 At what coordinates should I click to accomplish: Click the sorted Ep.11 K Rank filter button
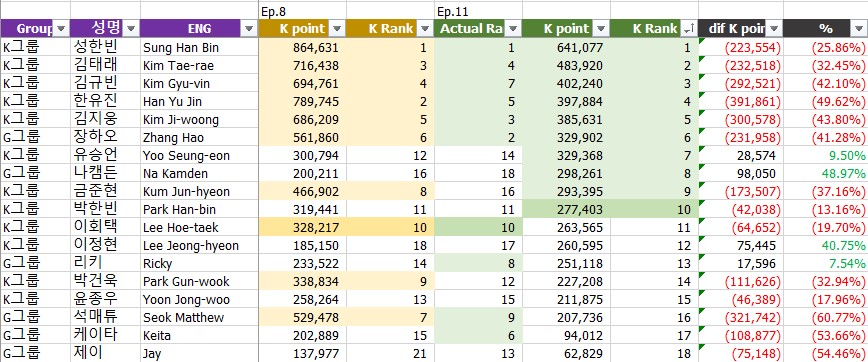click(689, 28)
